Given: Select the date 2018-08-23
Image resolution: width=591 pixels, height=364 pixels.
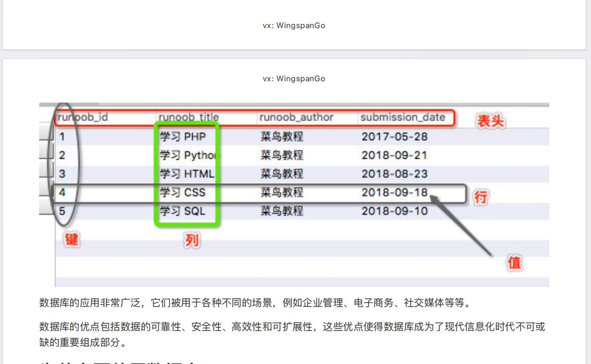Looking at the screenshot, I should click(395, 174).
